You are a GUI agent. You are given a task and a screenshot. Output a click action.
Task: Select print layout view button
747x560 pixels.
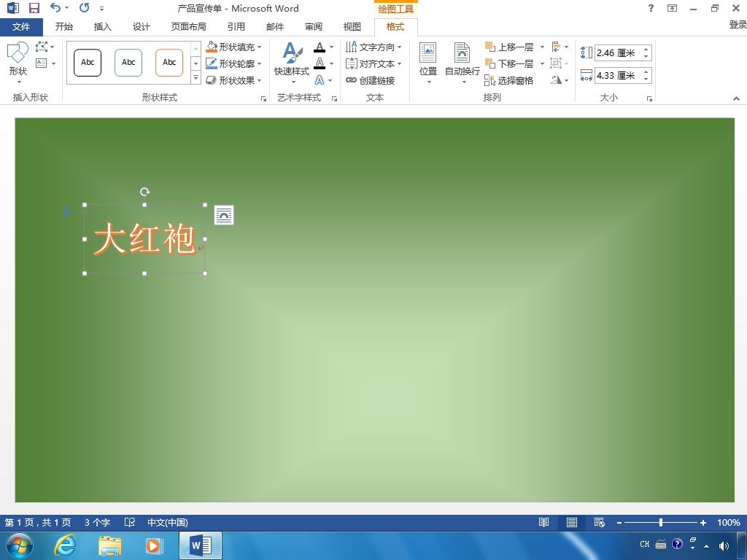point(572,522)
